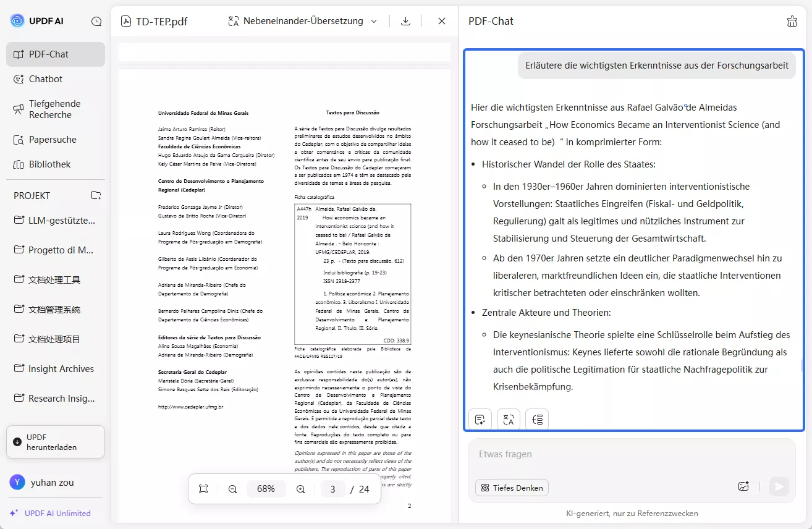The image size is (812, 529).
Task: Click the gift icon in the PDF-Chat header
Action: point(792,20)
